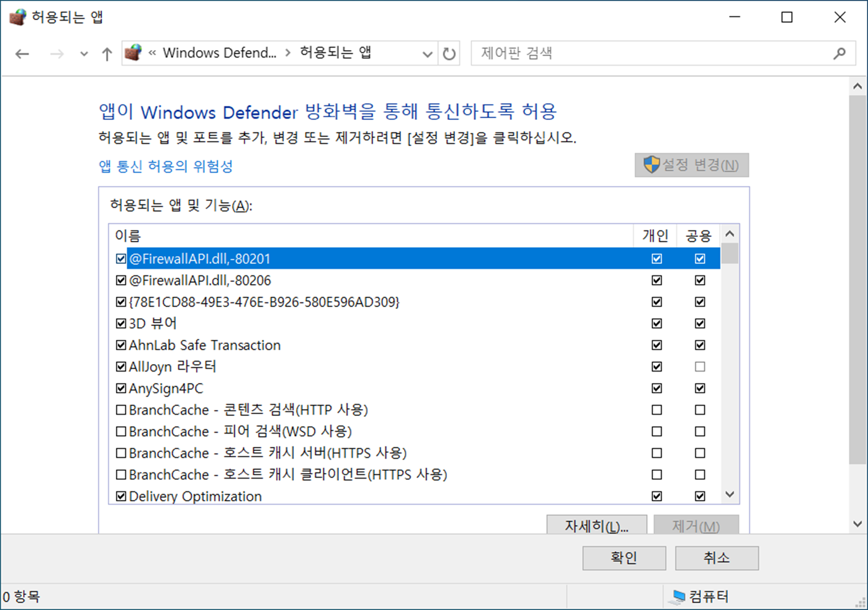Go back with the Back arrow
Screen dimensions: 868x610
tap(22, 54)
